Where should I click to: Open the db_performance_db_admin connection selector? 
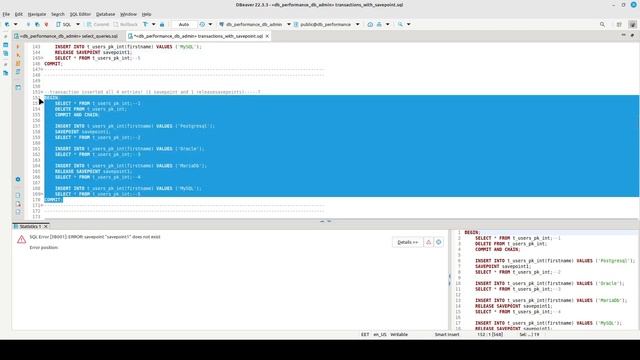coord(255,24)
